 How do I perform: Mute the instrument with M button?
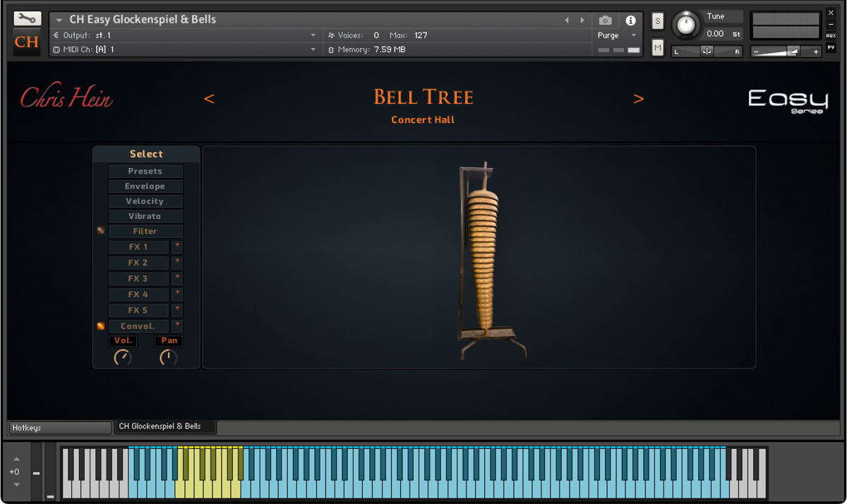pyautogui.click(x=658, y=47)
